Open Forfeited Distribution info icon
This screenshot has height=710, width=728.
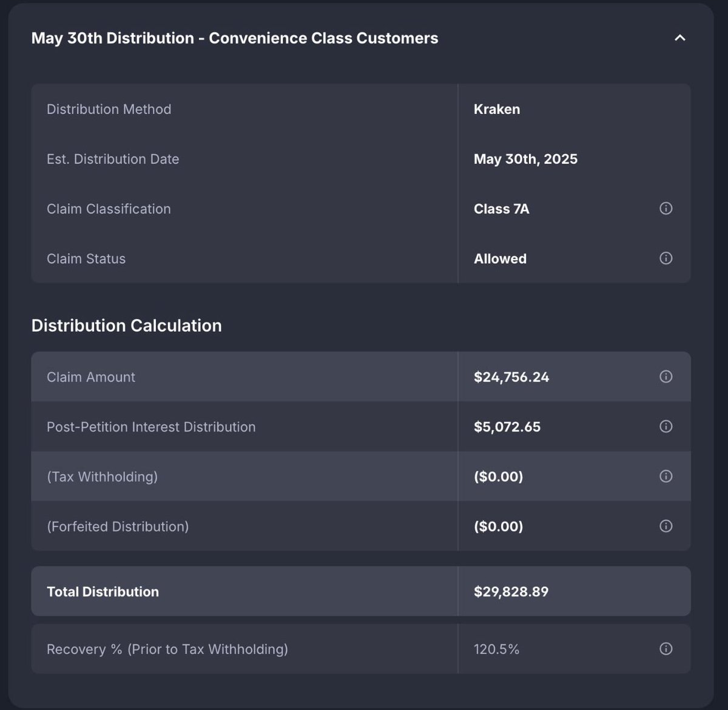click(x=666, y=526)
